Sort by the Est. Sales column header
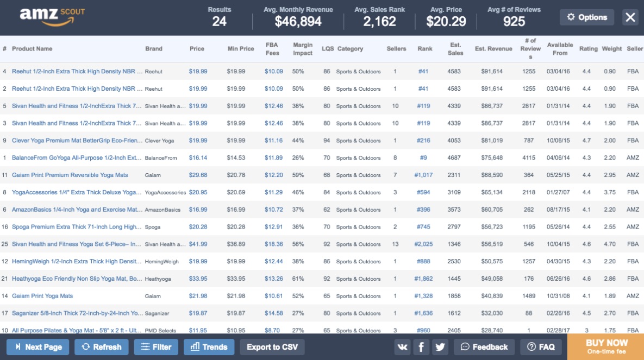Image resolution: width=644 pixels, height=360 pixels. pyautogui.click(x=455, y=49)
